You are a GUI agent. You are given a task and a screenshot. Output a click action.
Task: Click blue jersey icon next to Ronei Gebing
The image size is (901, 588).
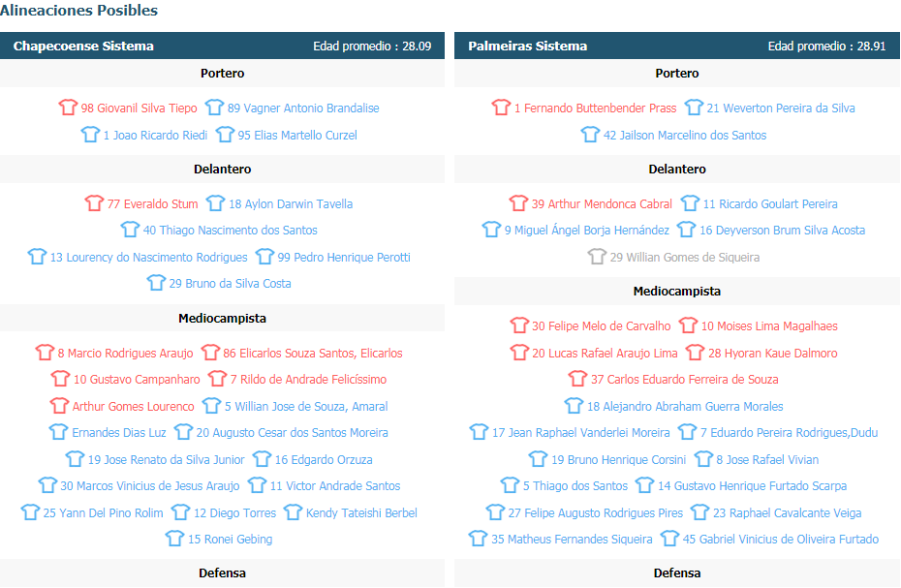pos(174,539)
